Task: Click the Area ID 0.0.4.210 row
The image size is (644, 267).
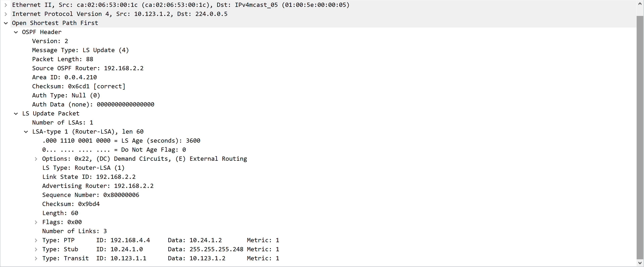Action: [64, 77]
